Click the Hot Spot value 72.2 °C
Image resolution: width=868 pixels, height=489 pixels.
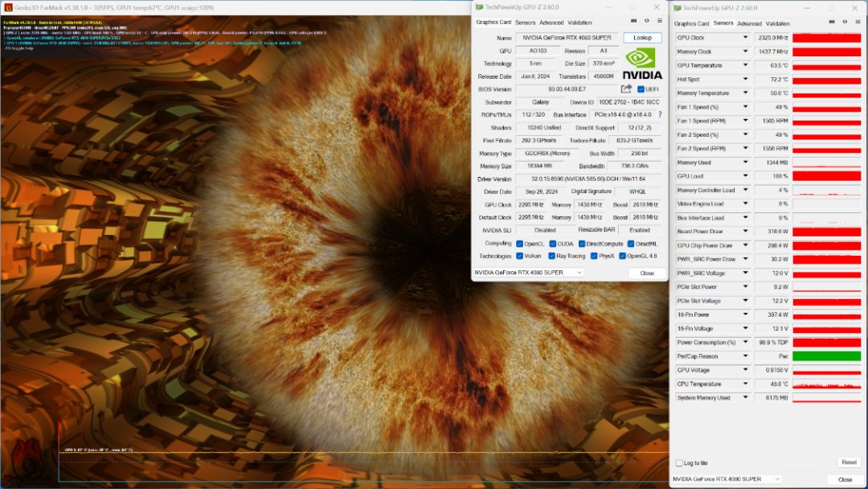[x=772, y=79]
